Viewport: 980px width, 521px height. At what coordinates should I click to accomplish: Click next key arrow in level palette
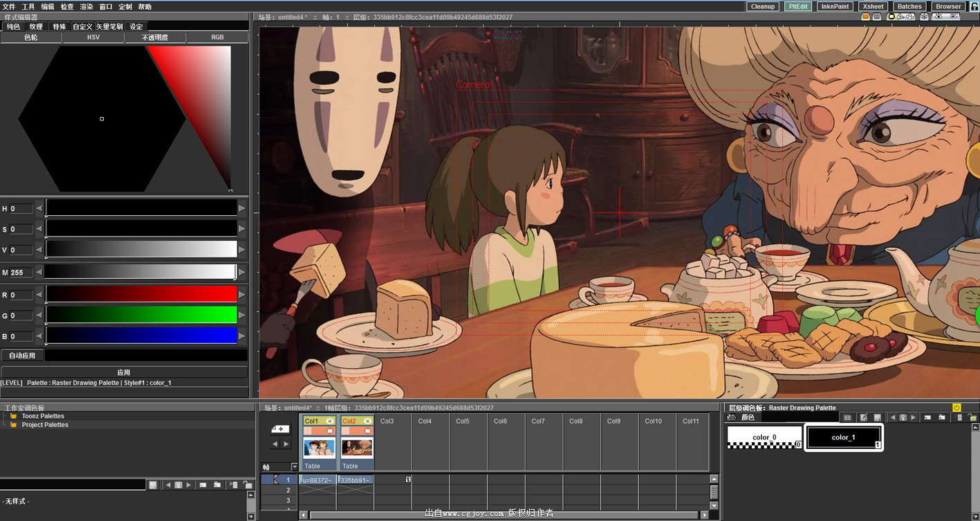(x=913, y=417)
